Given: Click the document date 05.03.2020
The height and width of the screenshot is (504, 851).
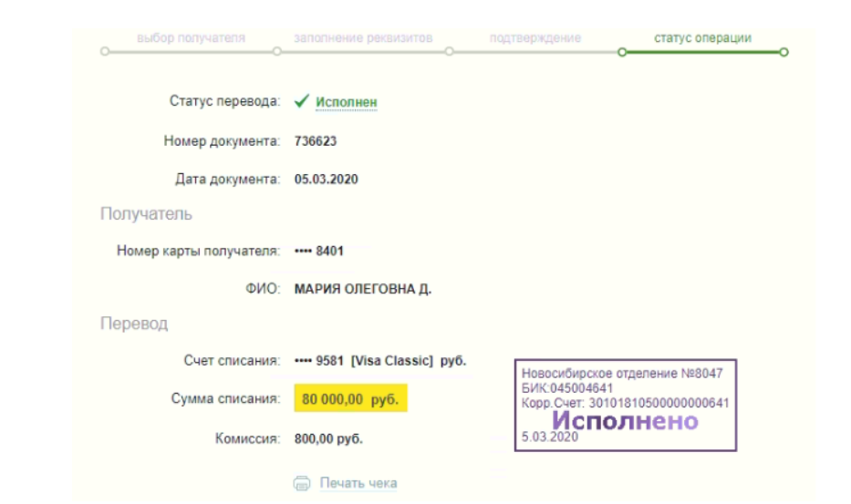Looking at the screenshot, I should tap(327, 180).
